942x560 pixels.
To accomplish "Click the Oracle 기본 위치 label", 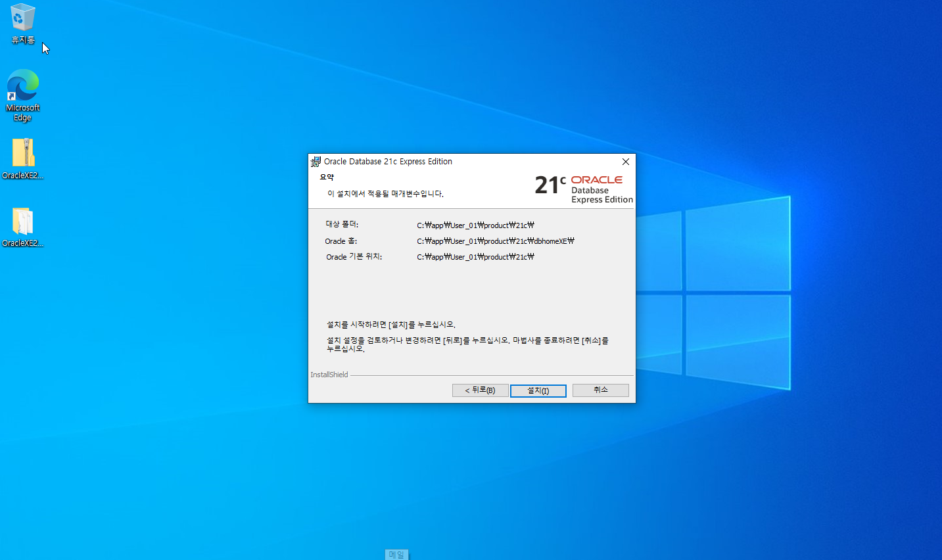I will 354,257.
